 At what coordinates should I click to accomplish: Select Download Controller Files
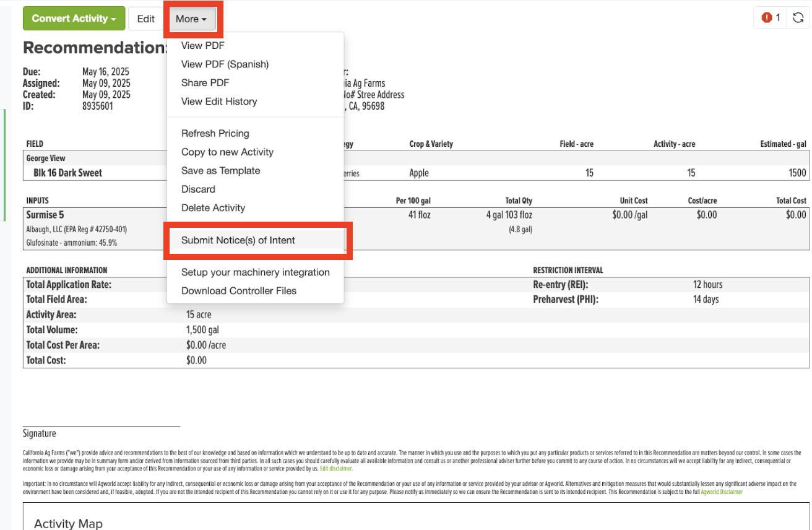click(x=239, y=291)
